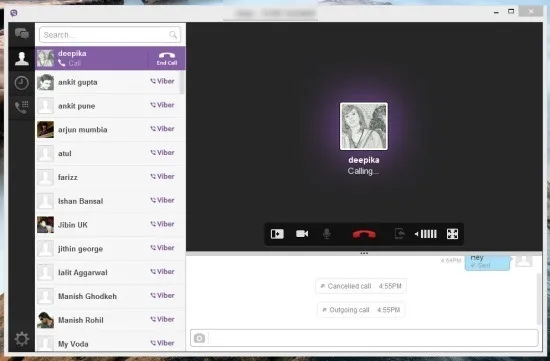Click Viber badge beside lalit Aggarwal

tap(162, 272)
